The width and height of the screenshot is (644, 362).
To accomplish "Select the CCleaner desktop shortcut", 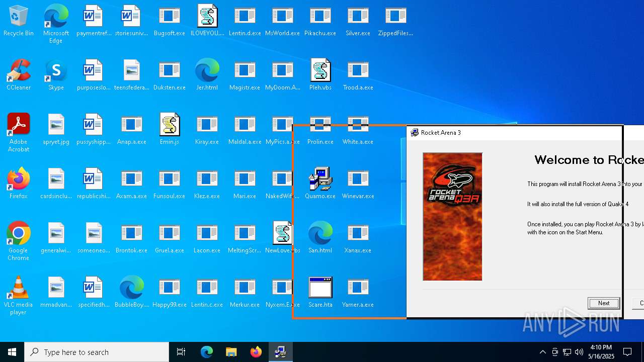I will coord(19,75).
